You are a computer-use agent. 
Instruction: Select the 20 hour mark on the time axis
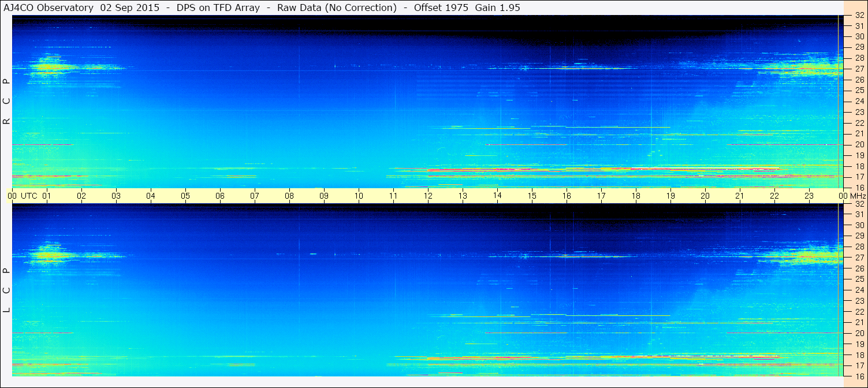(705, 196)
